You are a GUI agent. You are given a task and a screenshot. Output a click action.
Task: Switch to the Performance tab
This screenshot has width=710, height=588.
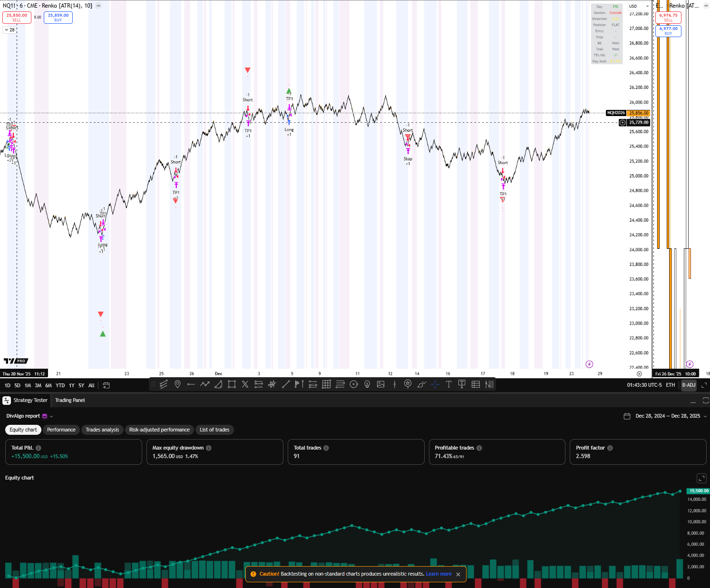pyautogui.click(x=61, y=430)
